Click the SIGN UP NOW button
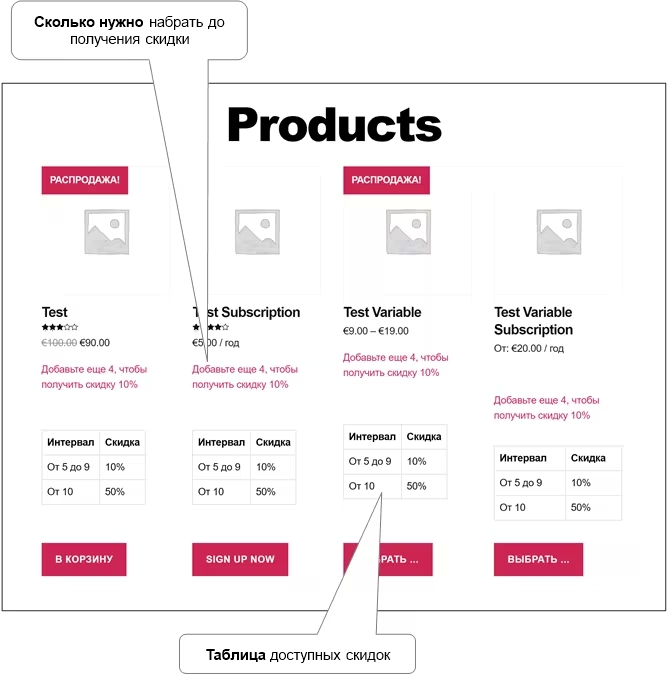Screen dimensions: 668x674 (240, 559)
